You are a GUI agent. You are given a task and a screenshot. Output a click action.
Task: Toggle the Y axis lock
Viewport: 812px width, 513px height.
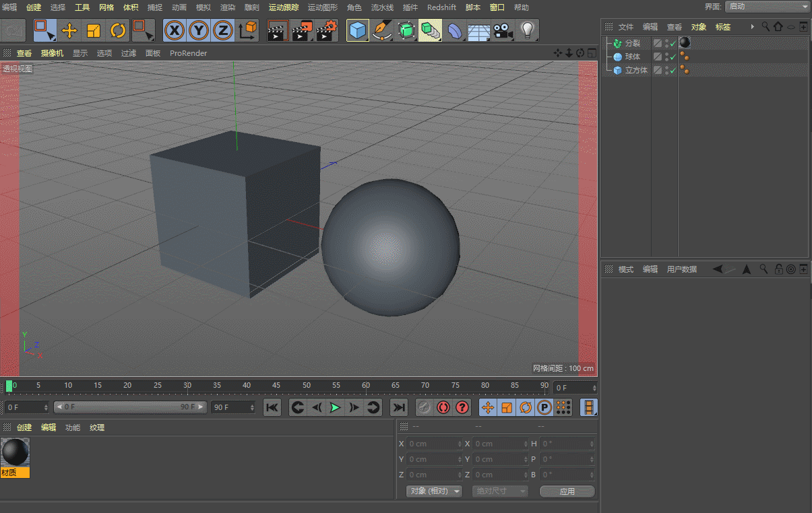(199, 30)
